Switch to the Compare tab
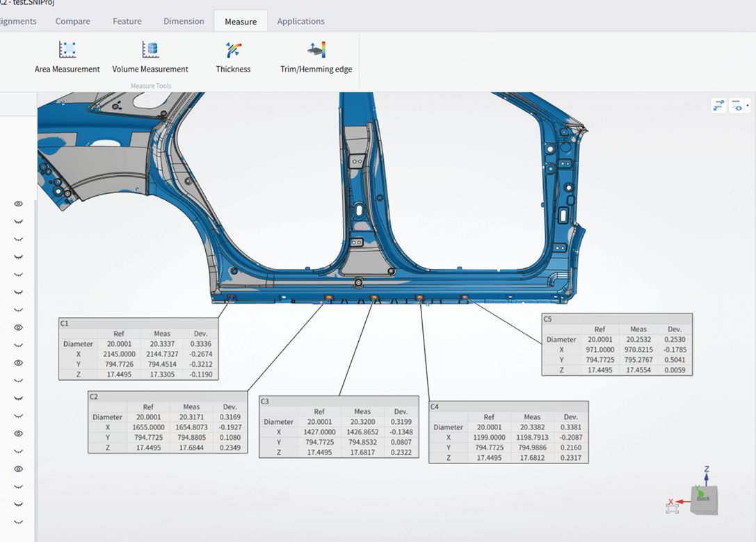The image size is (756, 542). coord(73,22)
